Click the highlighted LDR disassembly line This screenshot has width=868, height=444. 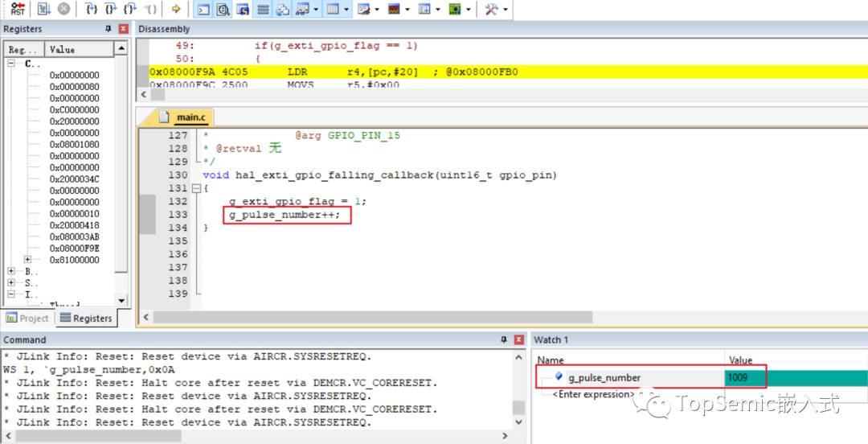(508, 72)
